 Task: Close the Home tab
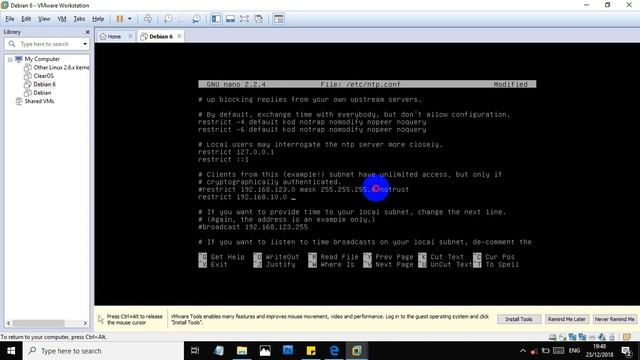[130, 36]
